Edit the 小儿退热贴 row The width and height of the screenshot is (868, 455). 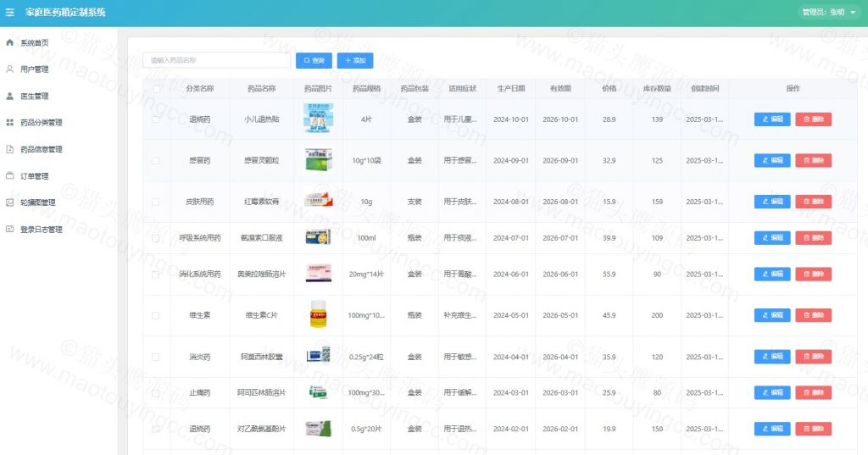click(772, 119)
